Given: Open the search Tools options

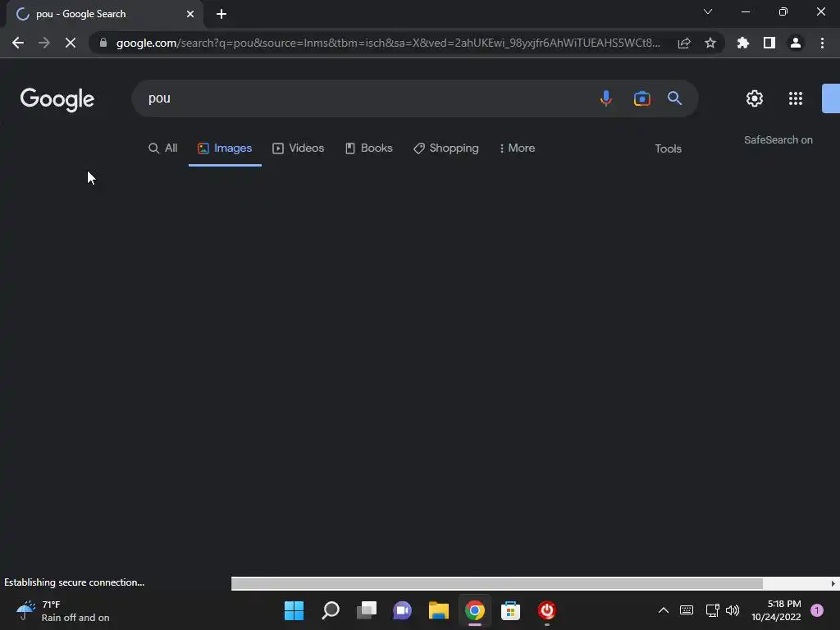Looking at the screenshot, I should (x=668, y=149).
